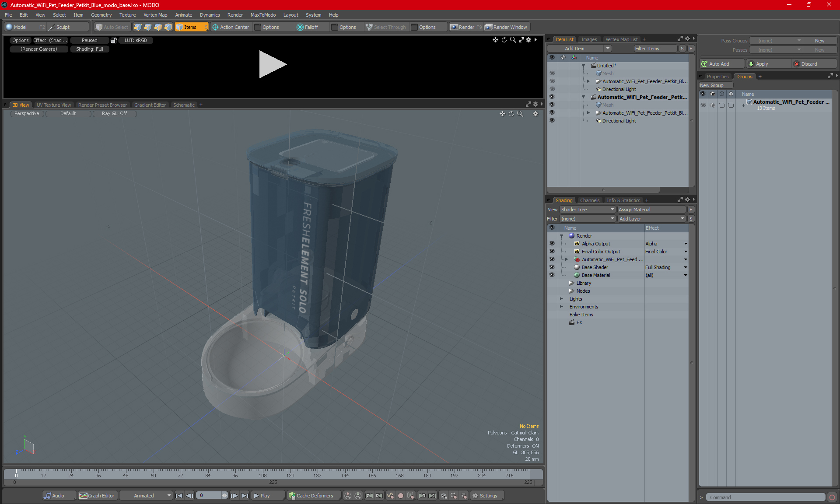Click the record keyframe circle icon

400,496
